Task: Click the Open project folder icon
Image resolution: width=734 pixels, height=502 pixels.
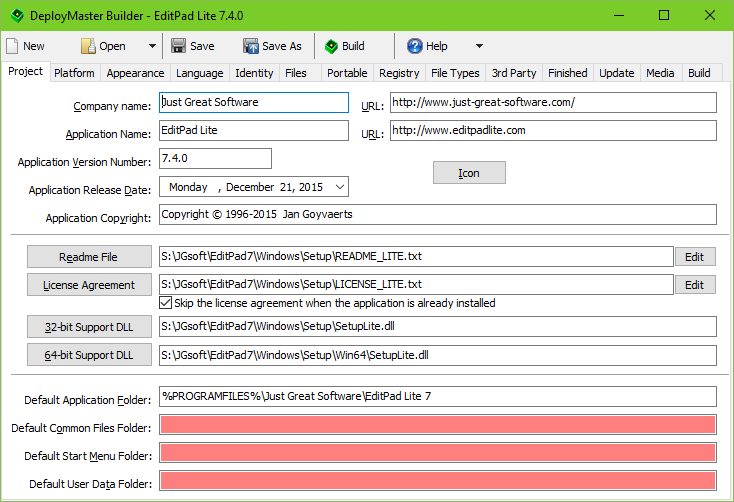Action: (88, 46)
